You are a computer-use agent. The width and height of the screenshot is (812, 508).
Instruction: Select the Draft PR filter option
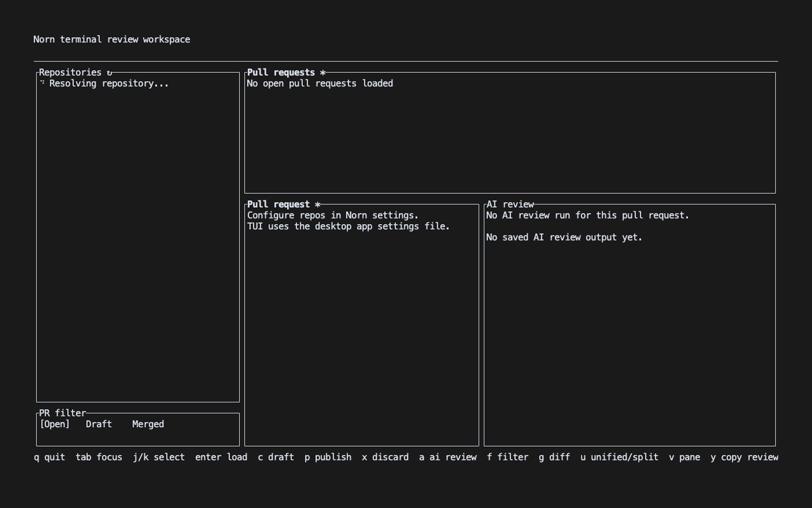point(99,424)
